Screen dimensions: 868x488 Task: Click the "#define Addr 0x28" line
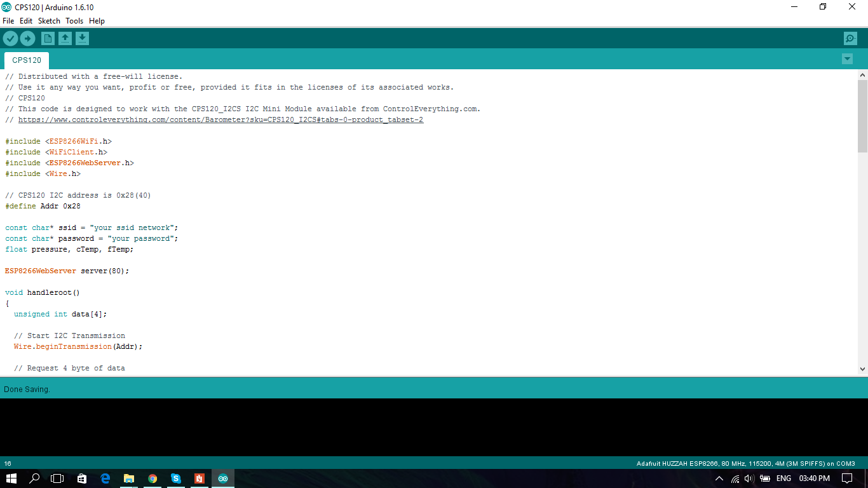[x=43, y=206]
